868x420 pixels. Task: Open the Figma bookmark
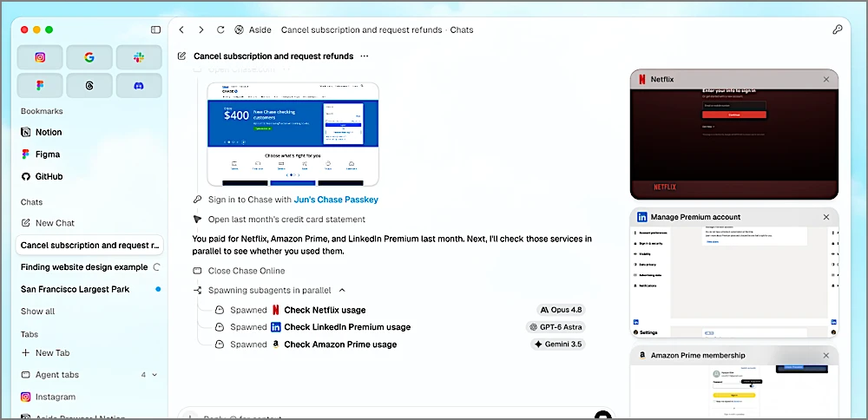[x=41, y=154]
